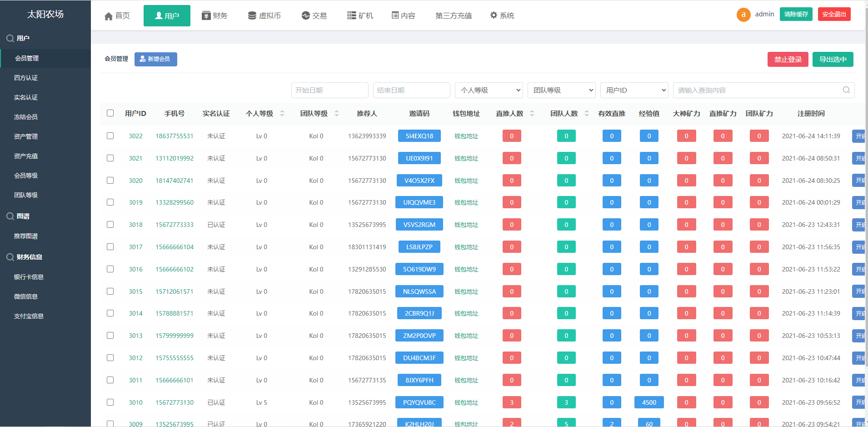Click the search magnifier icon in query box
868x427 pixels.
tap(846, 90)
